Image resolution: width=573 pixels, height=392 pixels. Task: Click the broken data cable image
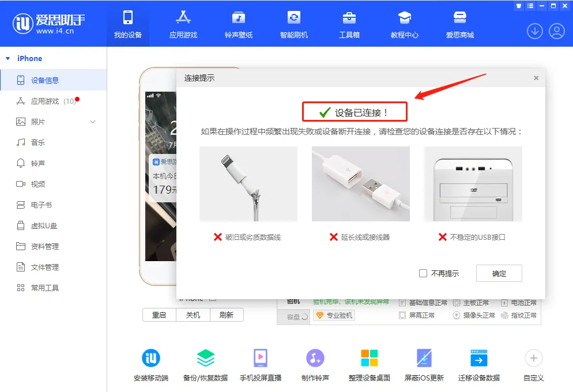click(248, 184)
